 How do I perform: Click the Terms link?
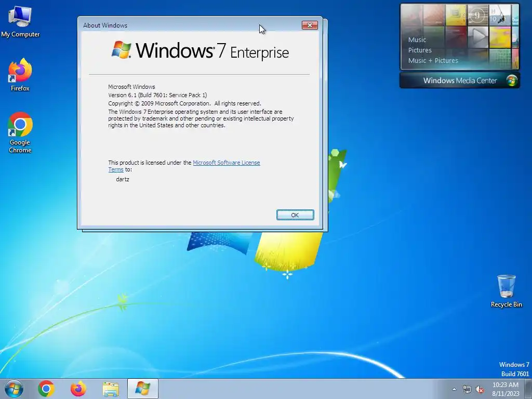[x=116, y=169]
